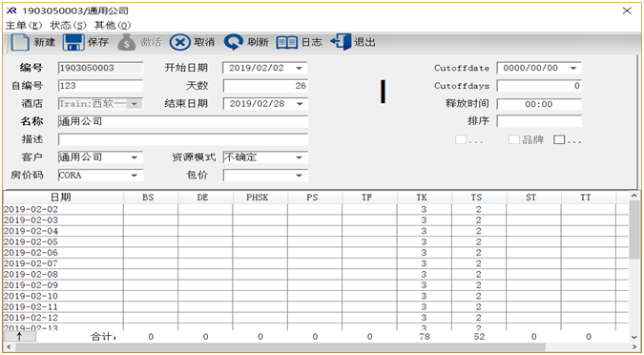
Task: Click the 自编号 input field
Action: click(100, 86)
